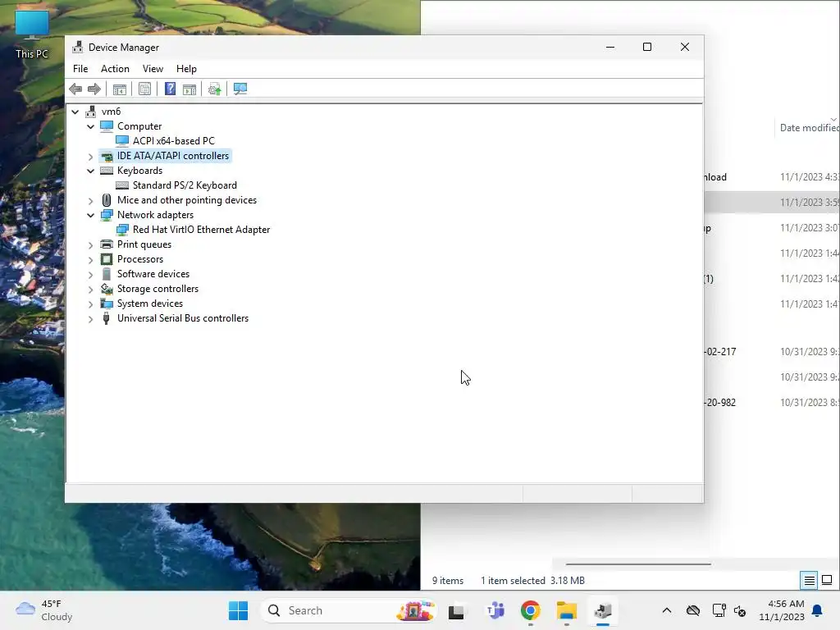Select the vm6 computer icon
The image size is (840, 630).
[90, 112]
